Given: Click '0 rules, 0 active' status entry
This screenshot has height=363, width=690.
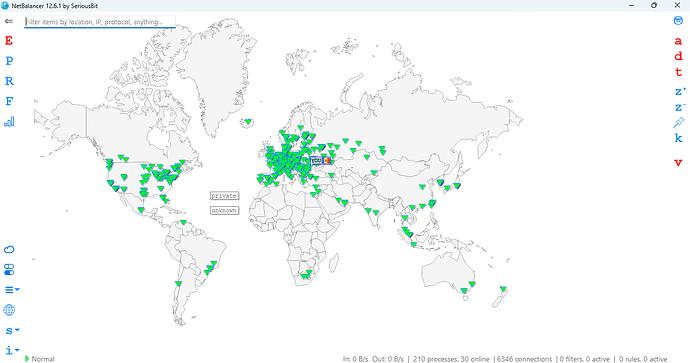Looking at the screenshot, I should (x=643, y=359).
